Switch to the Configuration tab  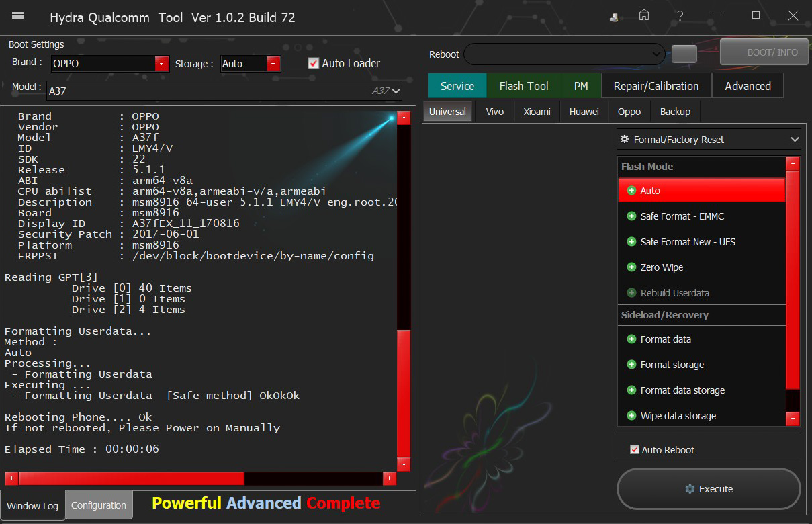pyautogui.click(x=99, y=505)
